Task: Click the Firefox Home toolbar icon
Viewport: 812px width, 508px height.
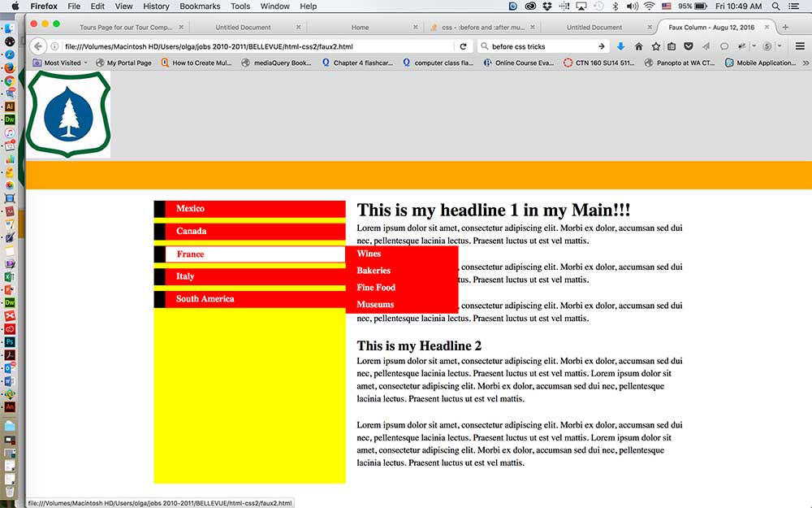Action: pyautogui.click(x=638, y=46)
